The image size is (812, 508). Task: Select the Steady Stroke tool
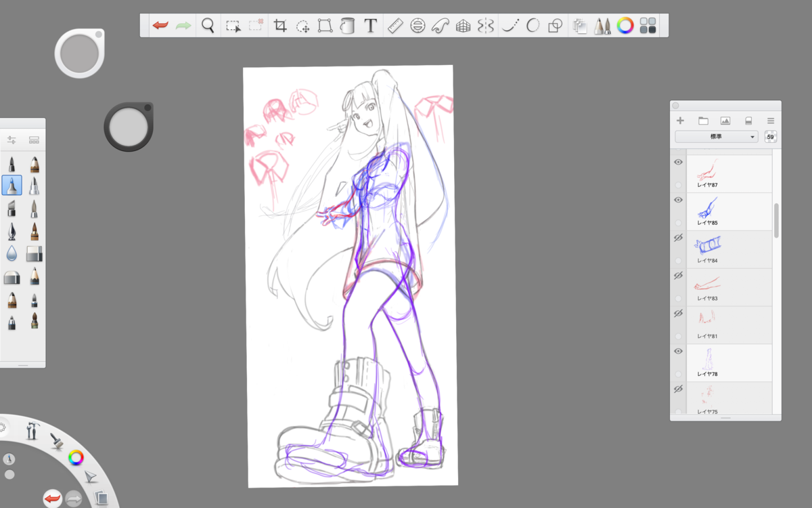tap(510, 26)
